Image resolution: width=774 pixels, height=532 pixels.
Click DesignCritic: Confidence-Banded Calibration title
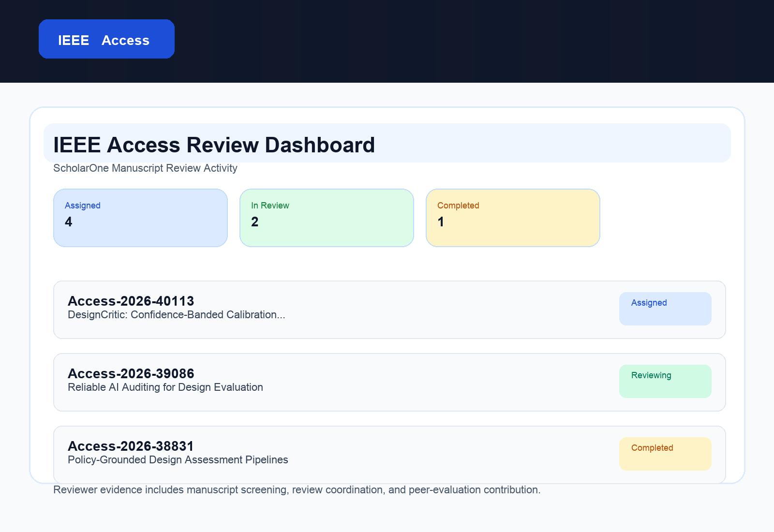point(177,315)
